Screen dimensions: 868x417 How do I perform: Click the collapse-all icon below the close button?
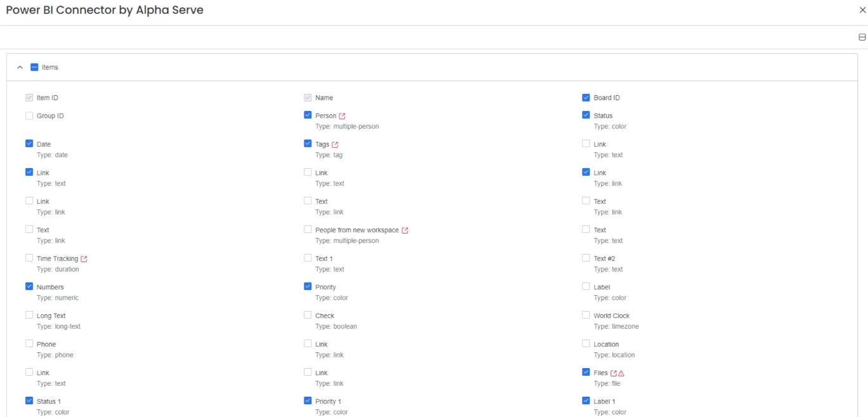(x=862, y=37)
